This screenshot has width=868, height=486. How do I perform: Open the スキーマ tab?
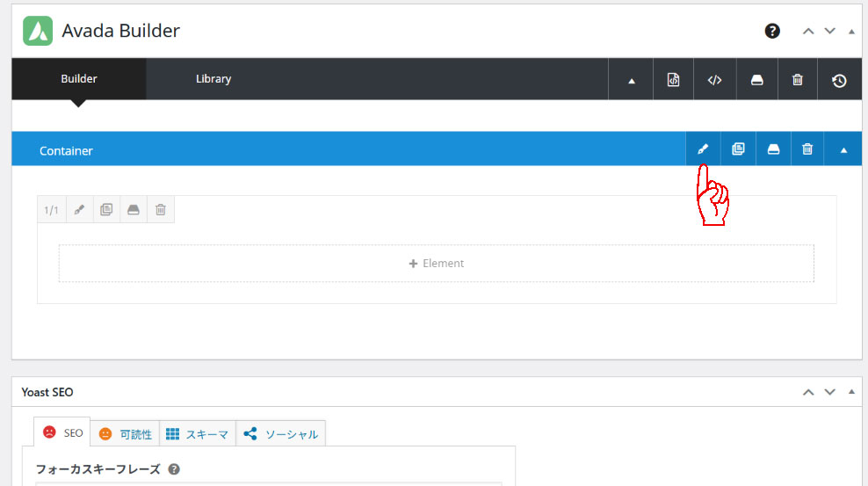198,433
